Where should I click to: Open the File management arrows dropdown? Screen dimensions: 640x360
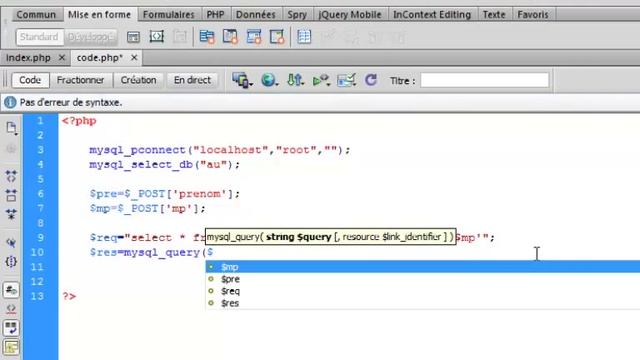point(295,80)
